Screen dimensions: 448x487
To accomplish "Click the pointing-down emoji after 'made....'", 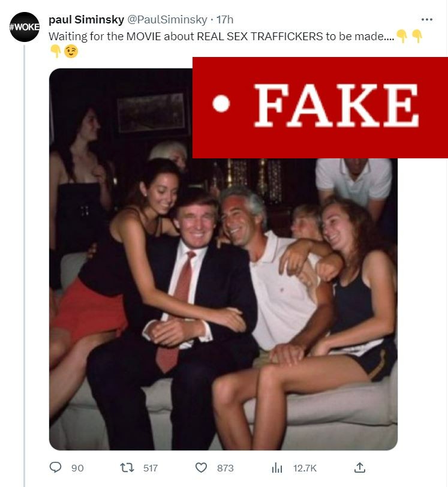I will coord(402,37).
